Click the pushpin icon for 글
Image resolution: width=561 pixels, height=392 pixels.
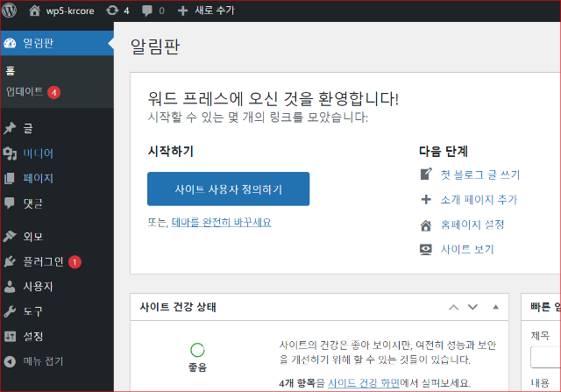(x=10, y=128)
